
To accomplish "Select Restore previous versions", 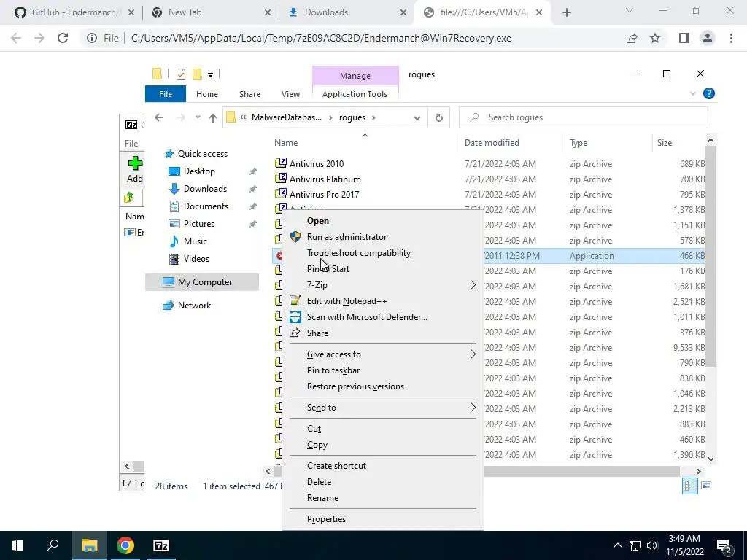I will tap(355, 386).
